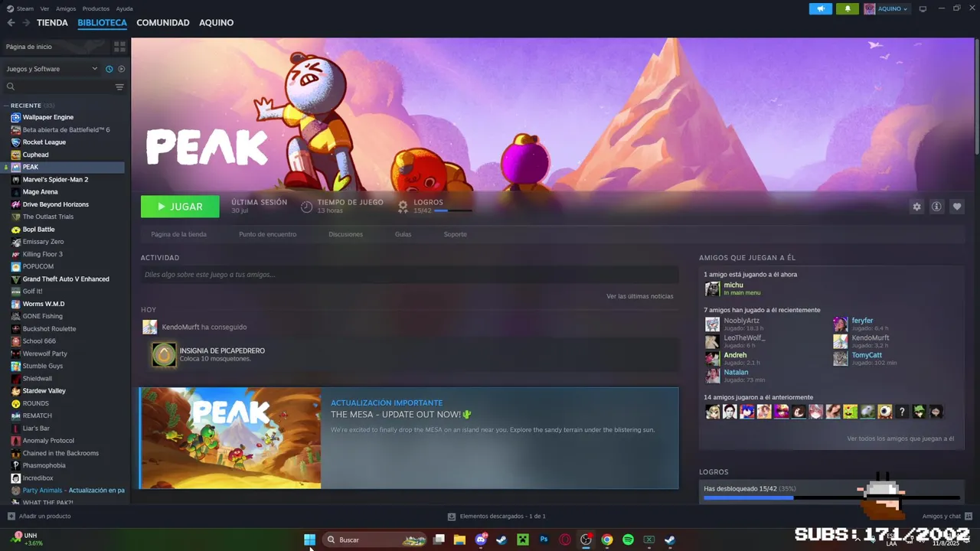Open Página de la tienda link
980x551 pixels.
pyautogui.click(x=179, y=234)
